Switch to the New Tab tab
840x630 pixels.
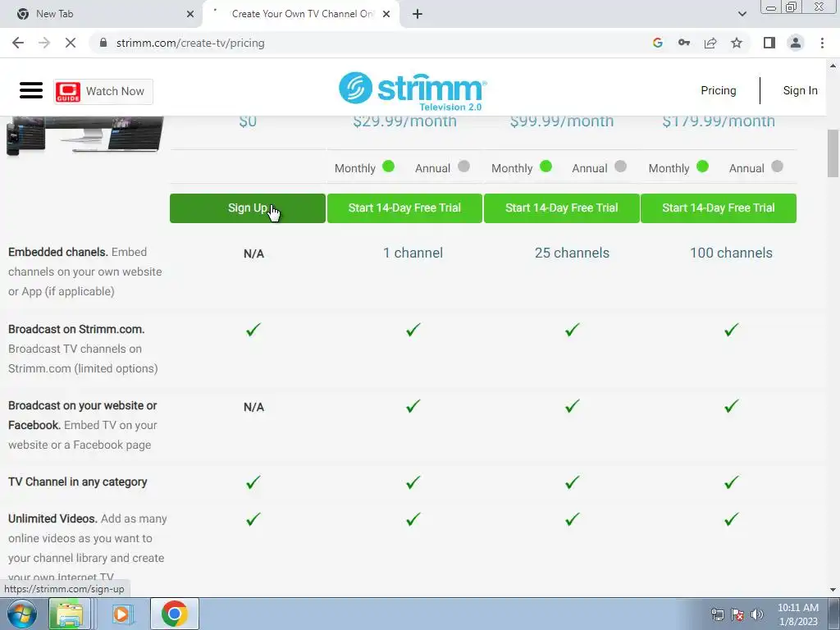pyautogui.click(x=102, y=14)
